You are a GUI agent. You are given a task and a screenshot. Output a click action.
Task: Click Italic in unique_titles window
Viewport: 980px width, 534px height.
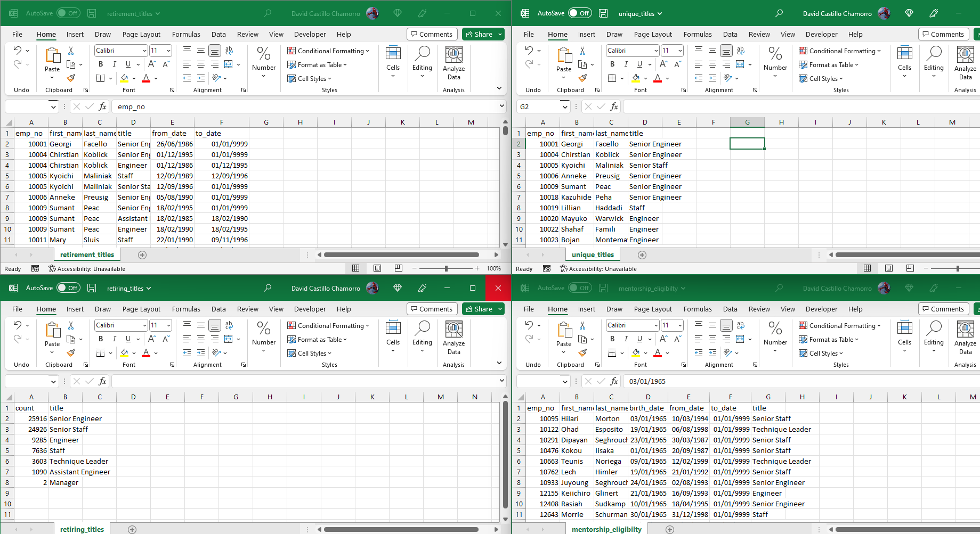626,64
